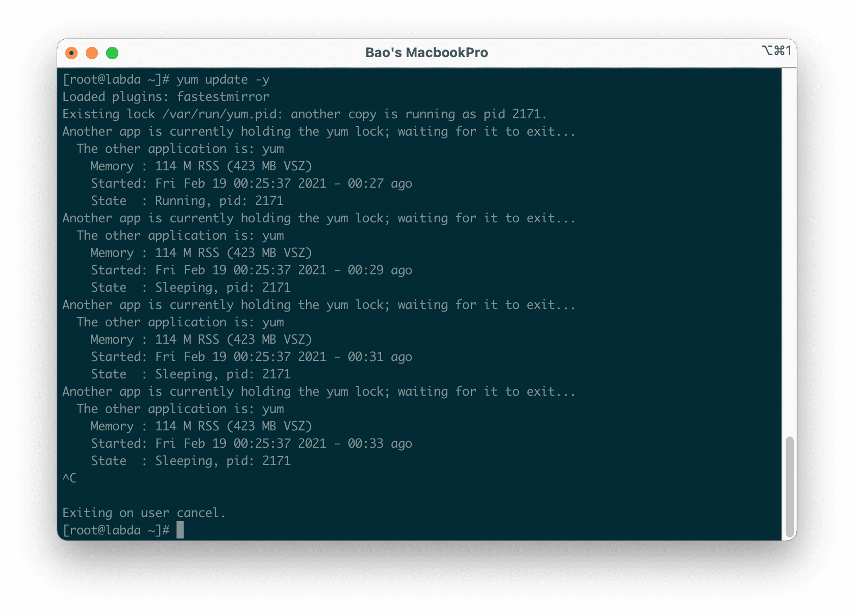Screen dimensions: 854x616
Task: Click the orange minimize circle
Action: pyautogui.click(x=92, y=52)
